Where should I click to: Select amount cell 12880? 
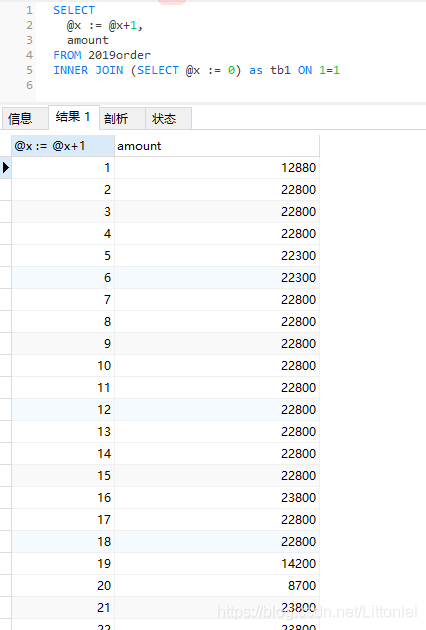tap(217, 168)
